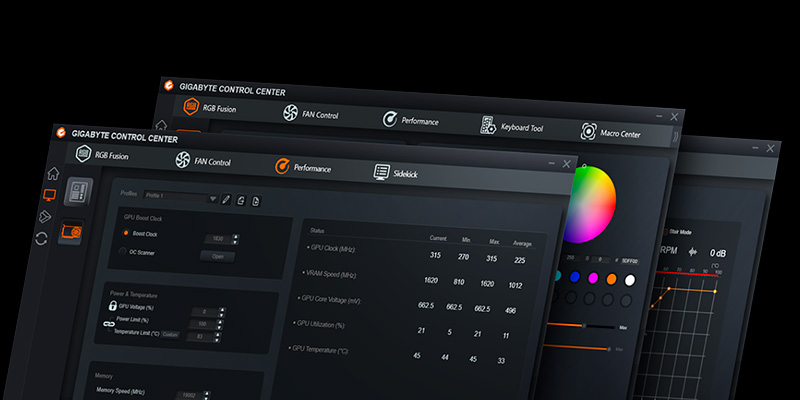The width and height of the screenshot is (800, 400).
Task: Choose the white color swatch
Action: [630, 280]
